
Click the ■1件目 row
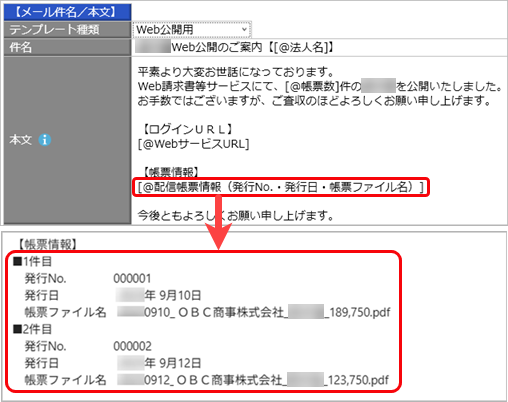[32, 262]
